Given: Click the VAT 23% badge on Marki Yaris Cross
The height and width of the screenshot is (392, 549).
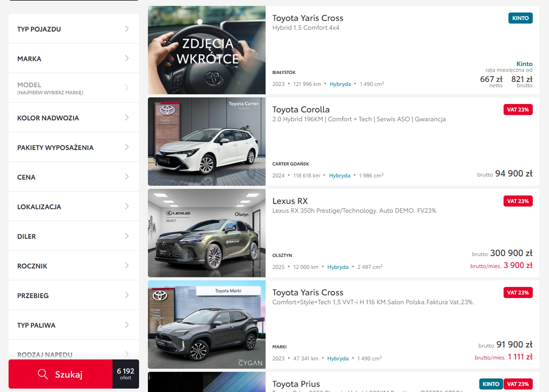Looking at the screenshot, I should 518,293.
